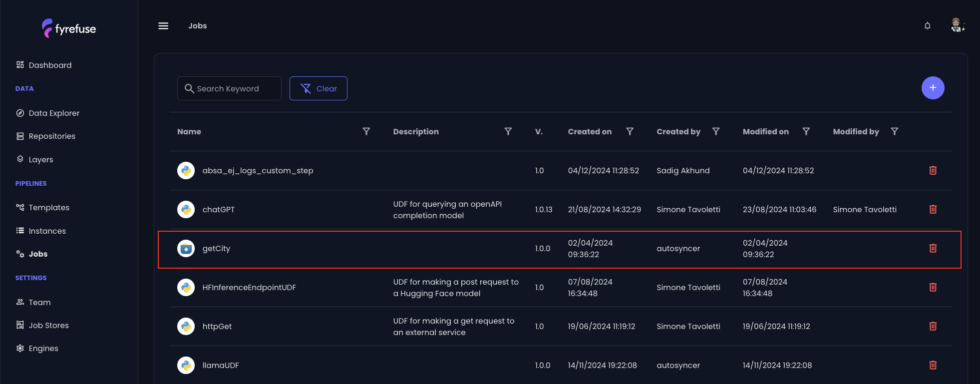Open the hamburger menu icon
The width and height of the screenshot is (980, 384).
pos(163,26)
